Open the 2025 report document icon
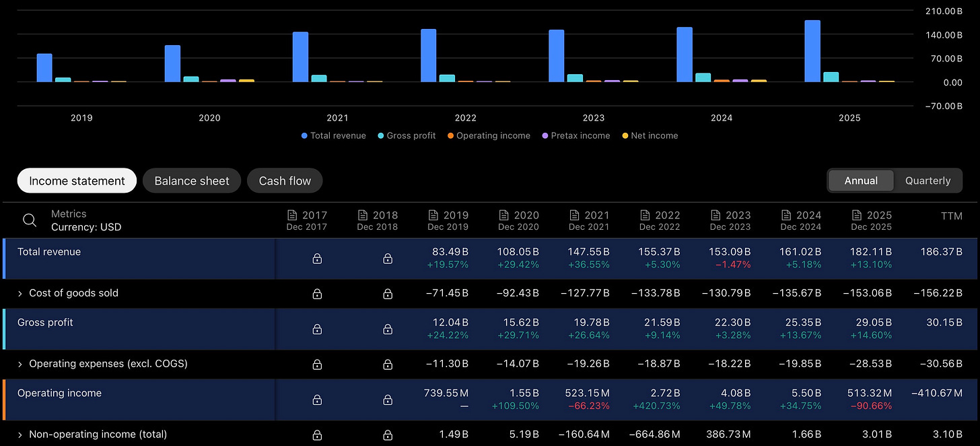Screen dimensions: 980x446 coord(857,215)
